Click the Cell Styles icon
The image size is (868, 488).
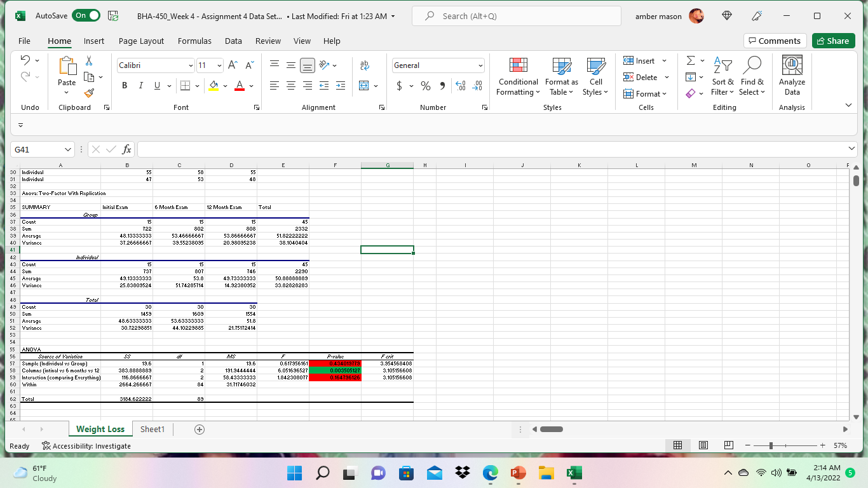click(x=595, y=76)
